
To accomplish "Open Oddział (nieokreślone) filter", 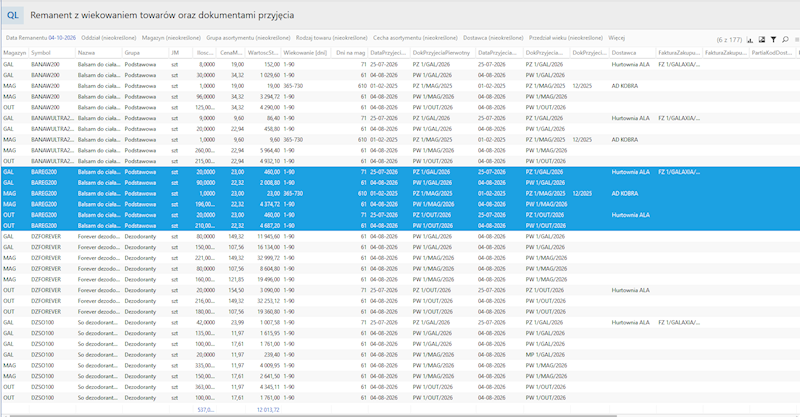I will pyautogui.click(x=109, y=38).
